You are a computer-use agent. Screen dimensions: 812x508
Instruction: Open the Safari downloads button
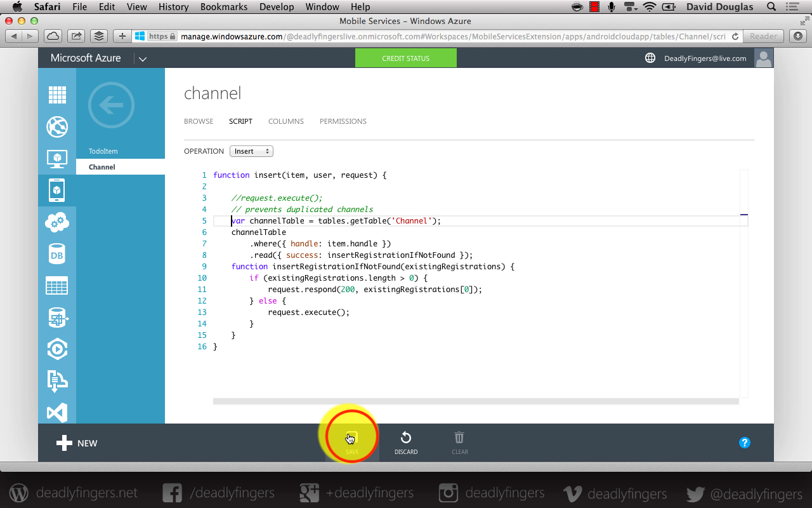pyautogui.click(x=797, y=36)
